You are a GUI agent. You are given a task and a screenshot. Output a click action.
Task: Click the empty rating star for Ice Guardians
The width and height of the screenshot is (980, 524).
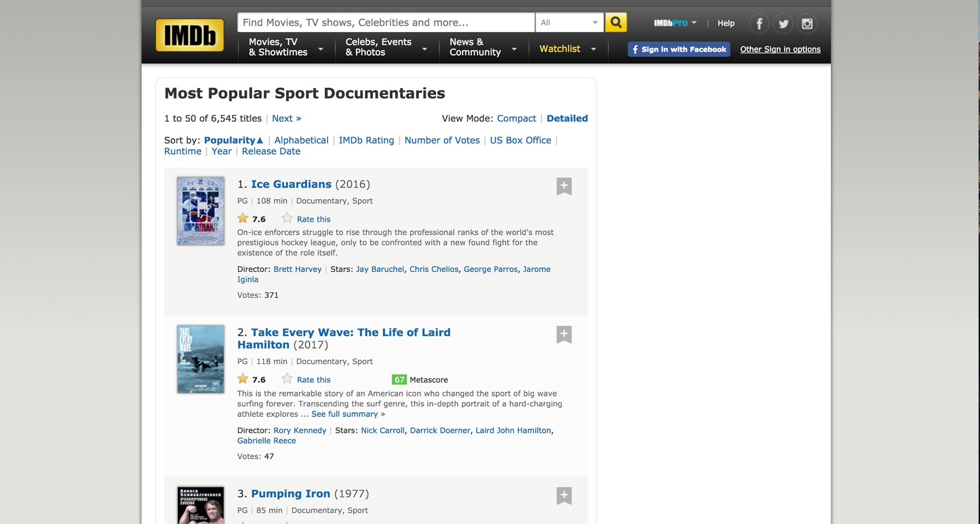(287, 218)
